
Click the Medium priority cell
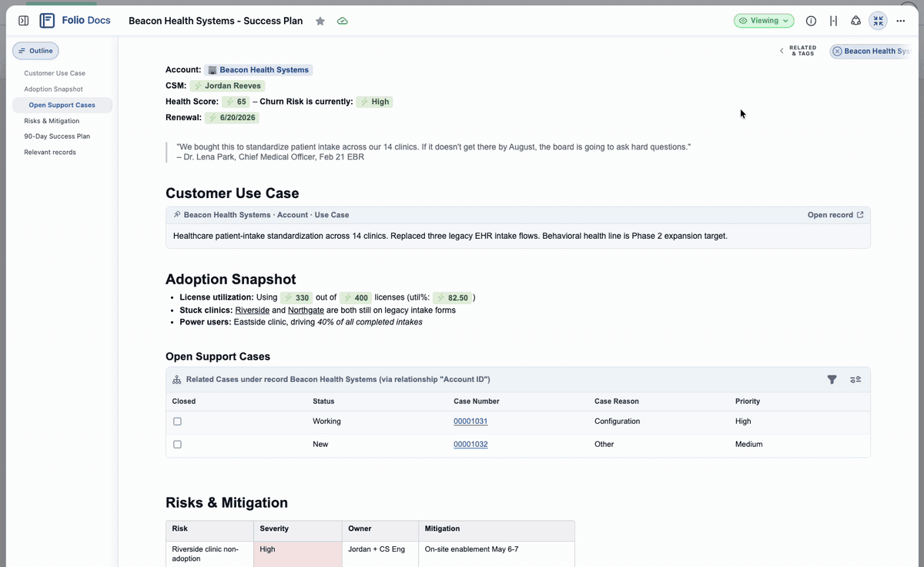749,445
